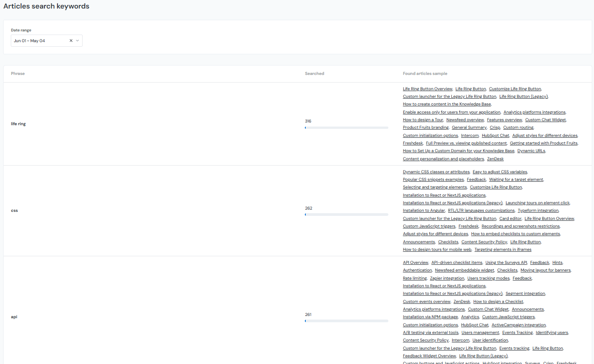Viewport: 594px width, 364px height.
Task: Open the Life Ring Button Overview article
Action: pyautogui.click(x=427, y=88)
